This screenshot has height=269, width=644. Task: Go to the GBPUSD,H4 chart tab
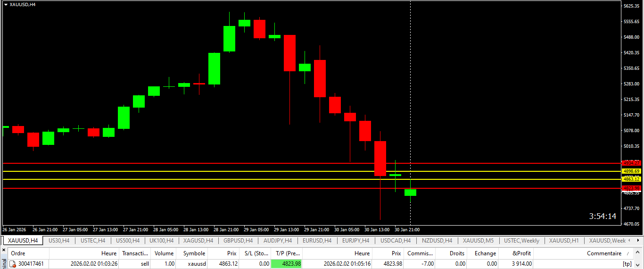pyautogui.click(x=238, y=241)
